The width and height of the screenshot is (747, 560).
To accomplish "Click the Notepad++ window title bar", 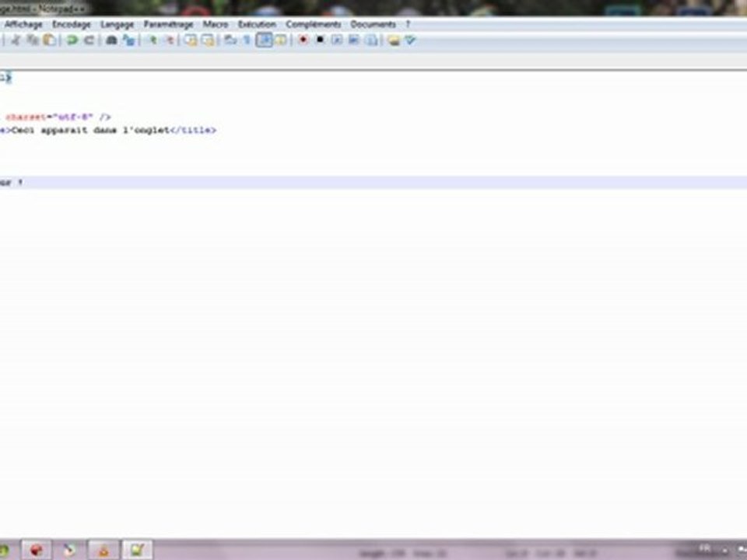I will (x=373, y=8).
